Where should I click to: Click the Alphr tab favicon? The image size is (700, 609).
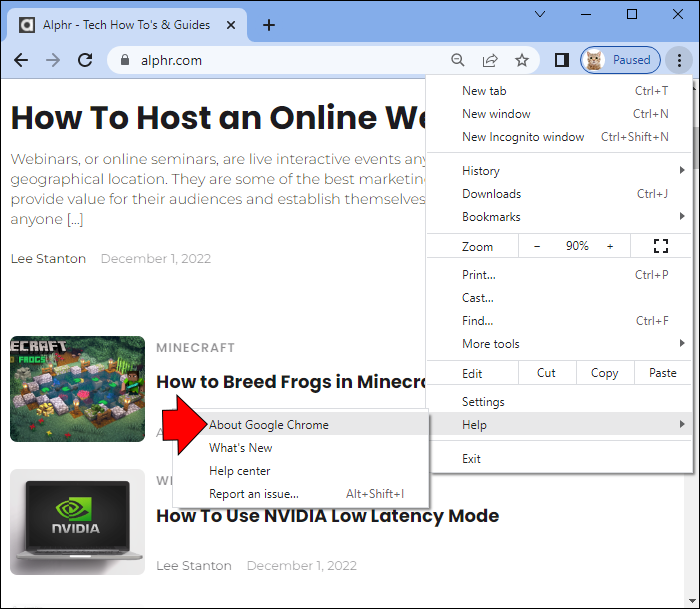click(27, 25)
